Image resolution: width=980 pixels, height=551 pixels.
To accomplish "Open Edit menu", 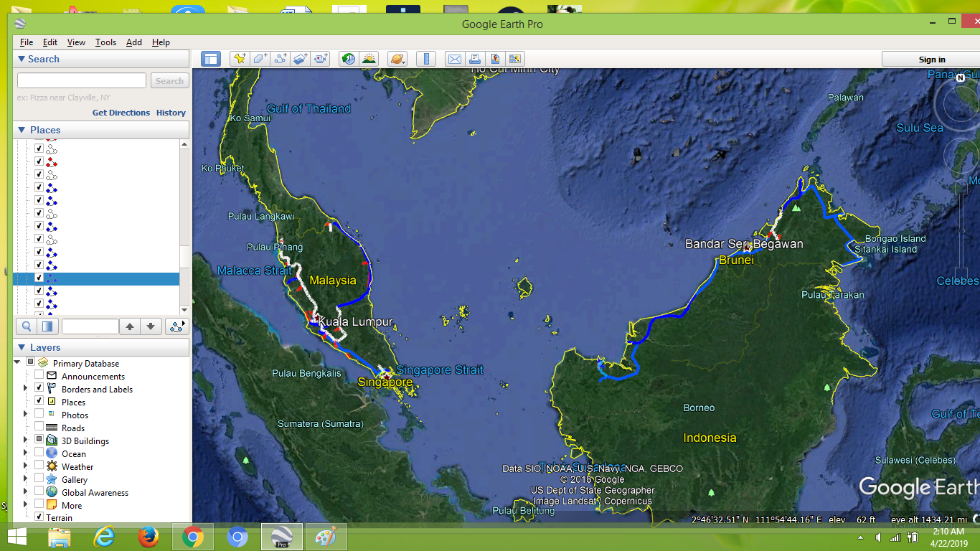I will click(50, 42).
